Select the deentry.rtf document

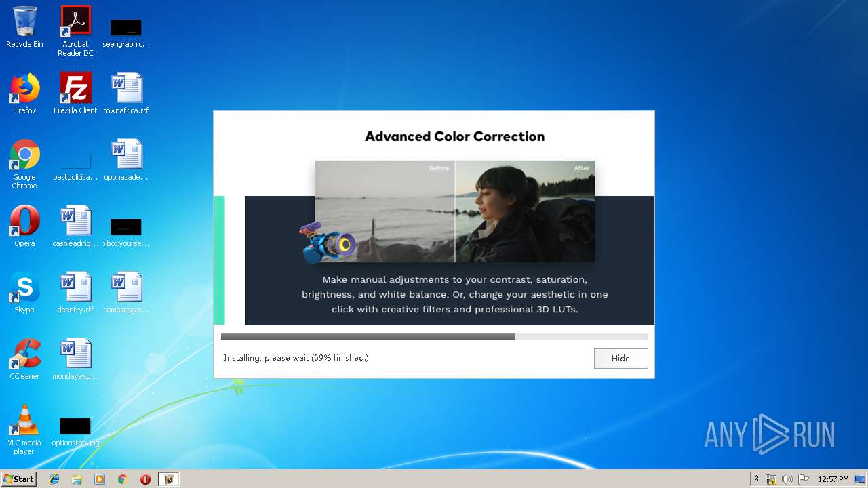(75, 293)
